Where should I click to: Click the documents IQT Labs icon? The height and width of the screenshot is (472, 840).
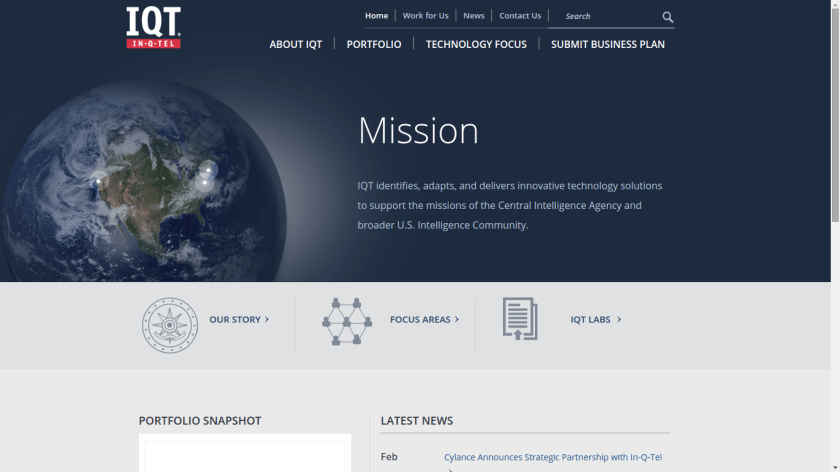click(520, 319)
